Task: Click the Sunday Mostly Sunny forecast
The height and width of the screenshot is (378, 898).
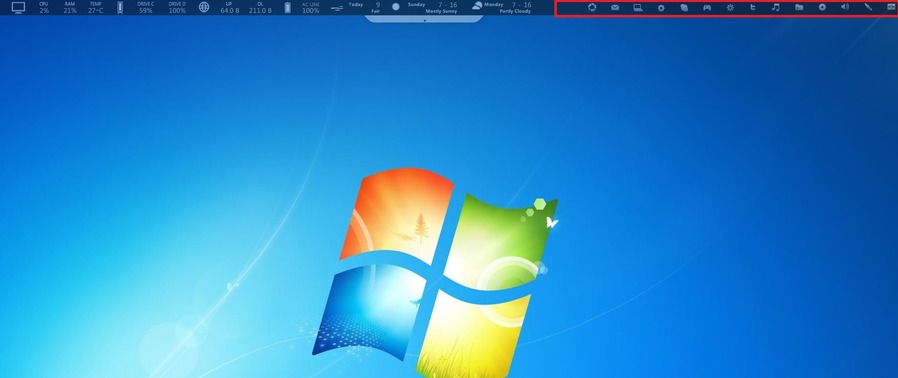Action: [432, 7]
